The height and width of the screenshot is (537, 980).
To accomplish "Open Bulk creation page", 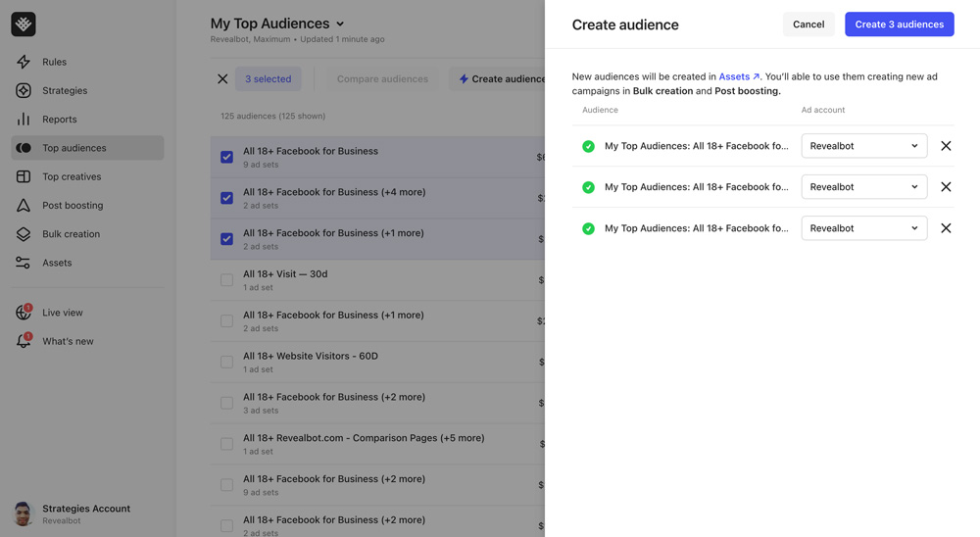I will point(71,234).
